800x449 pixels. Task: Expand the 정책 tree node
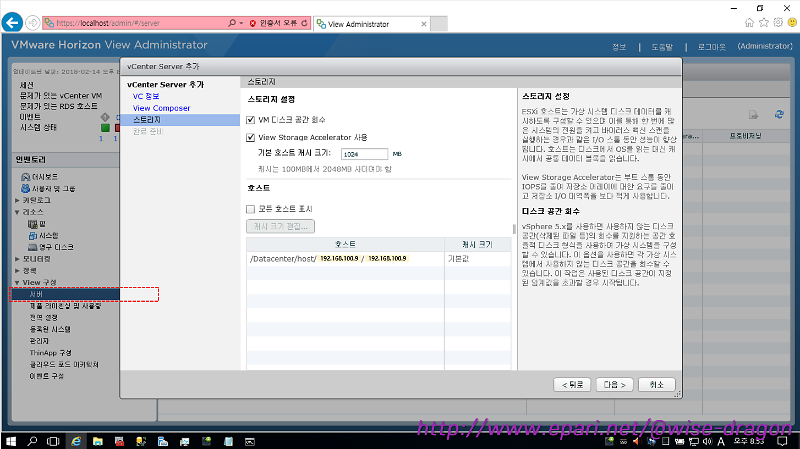pyautogui.click(x=17, y=271)
